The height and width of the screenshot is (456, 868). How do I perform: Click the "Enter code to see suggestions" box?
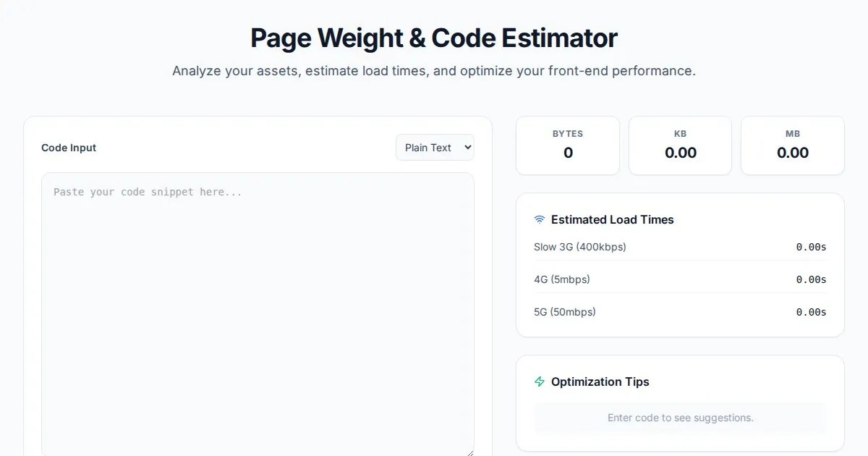680,418
